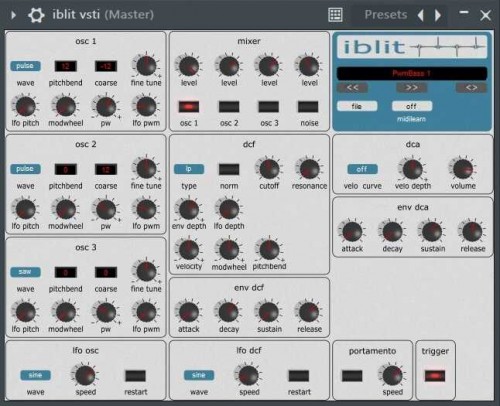
Task: Expand the plugin options arrow at top-left
Action: [x=13, y=15]
